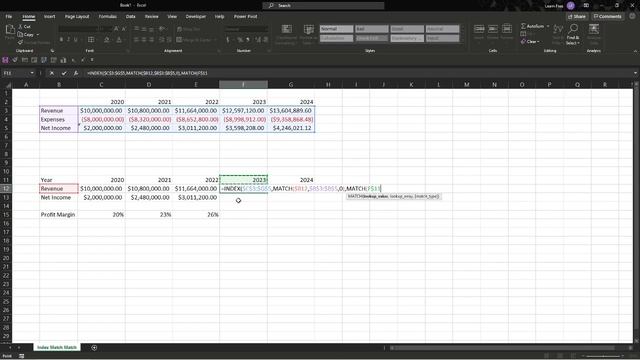Switch to the Data tab
The height and width of the screenshot is (360, 640).
tap(131, 17)
